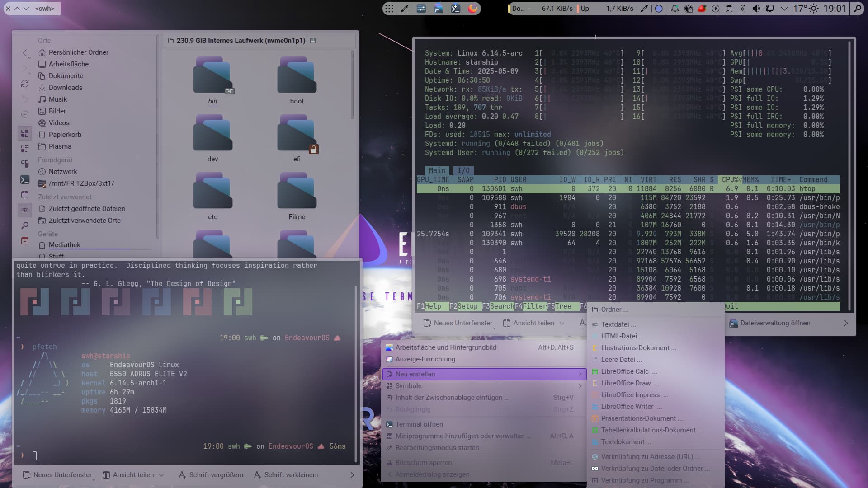Open the terminal panel icon in Dolphin sidebar toolbar
This screenshot has width=868, height=488.
25,180
